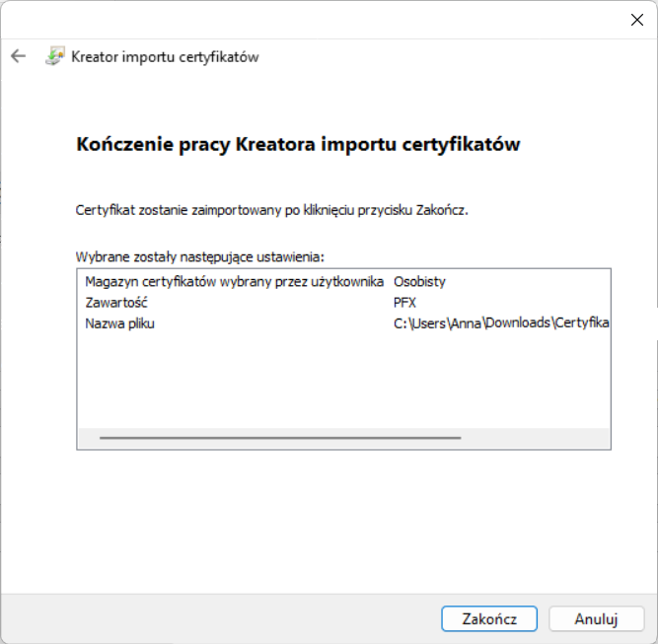This screenshot has width=658, height=644.
Task: Click the certificate import wizard icon
Action: (x=55, y=56)
